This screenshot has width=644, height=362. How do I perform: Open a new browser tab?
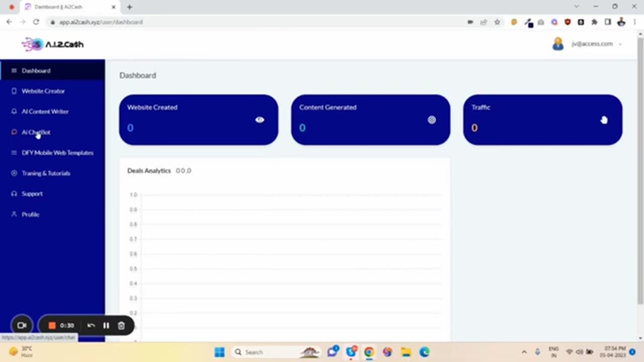tap(129, 7)
